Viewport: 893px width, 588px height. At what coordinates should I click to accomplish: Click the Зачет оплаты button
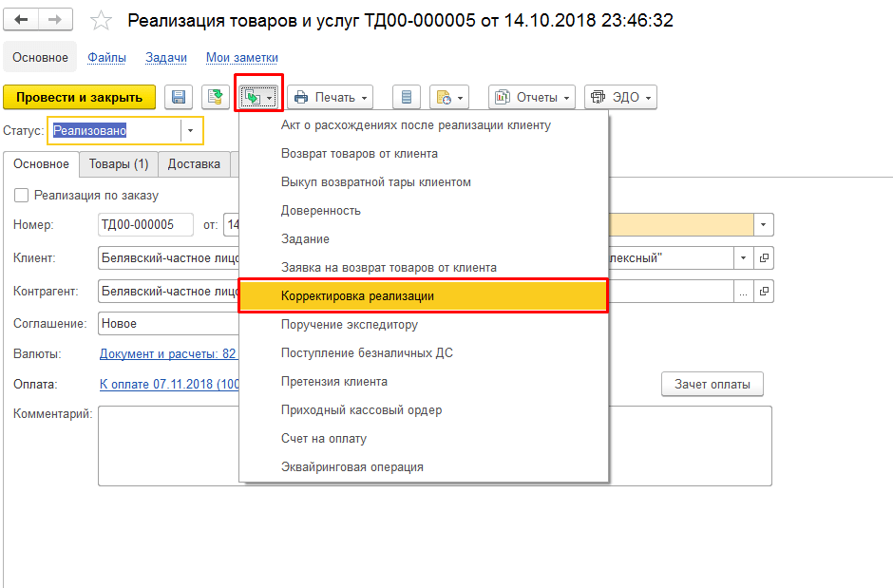tap(712, 384)
